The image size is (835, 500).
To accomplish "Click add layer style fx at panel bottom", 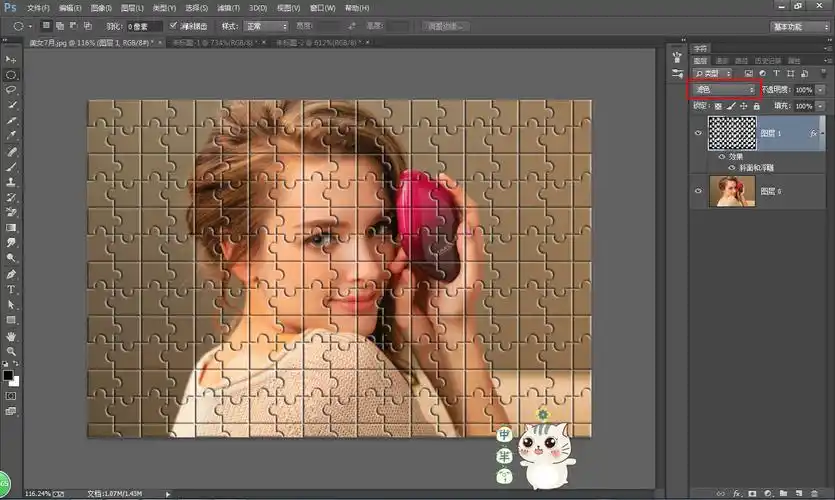I will [737, 494].
